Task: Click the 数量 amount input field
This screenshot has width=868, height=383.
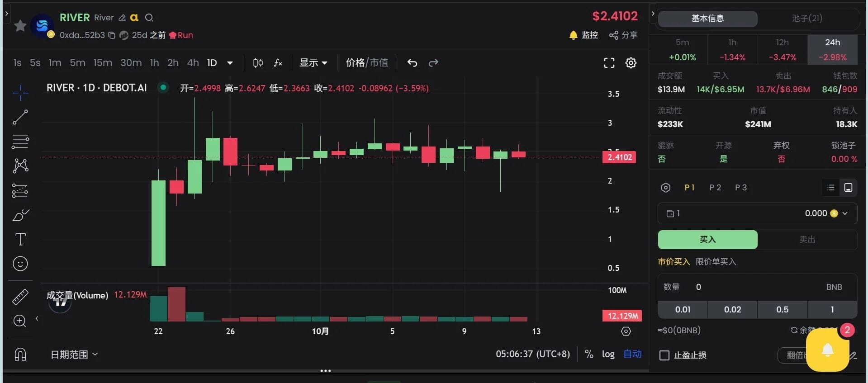Action: click(x=757, y=287)
